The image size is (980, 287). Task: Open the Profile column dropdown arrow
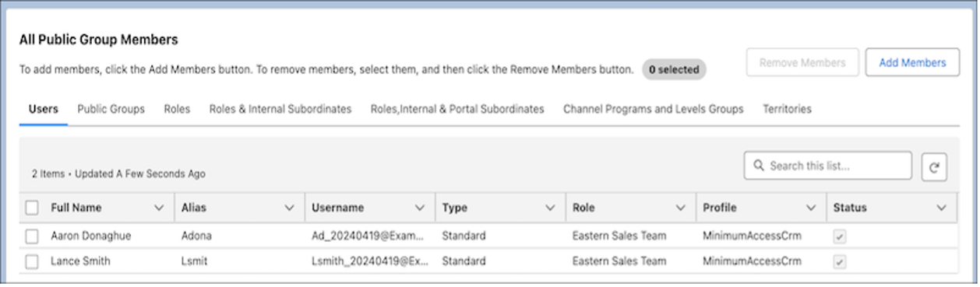pyautogui.click(x=811, y=208)
